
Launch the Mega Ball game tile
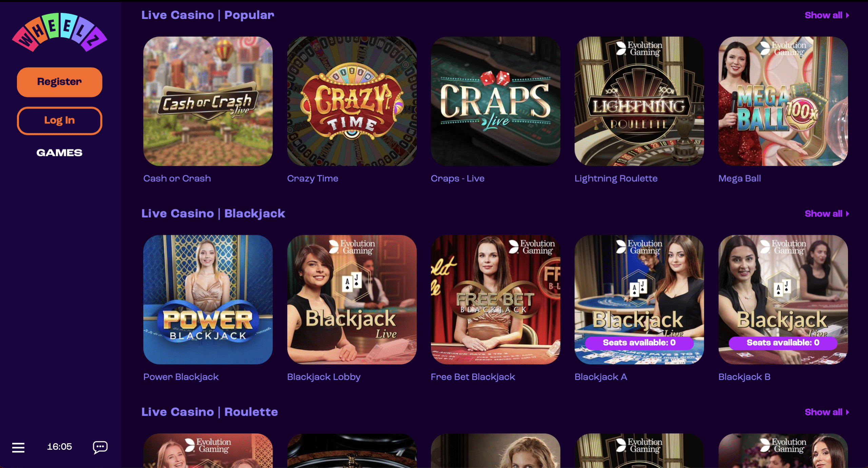pos(783,101)
